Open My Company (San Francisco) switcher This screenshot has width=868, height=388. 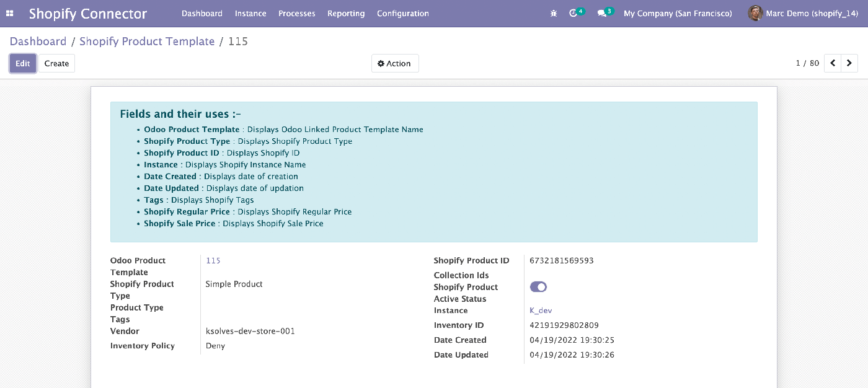pyautogui.click(x=678, y=13)
